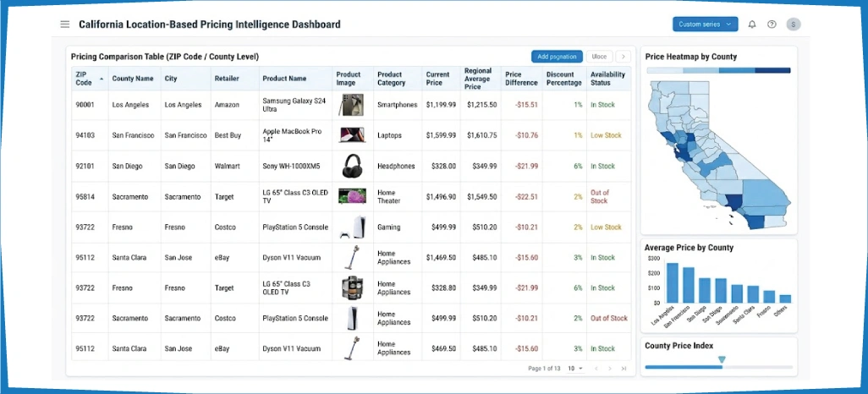Open the rows-per-page selector showing 10
Image resolution: width=868 pixels, height=394 pixels.
(575, 369)
